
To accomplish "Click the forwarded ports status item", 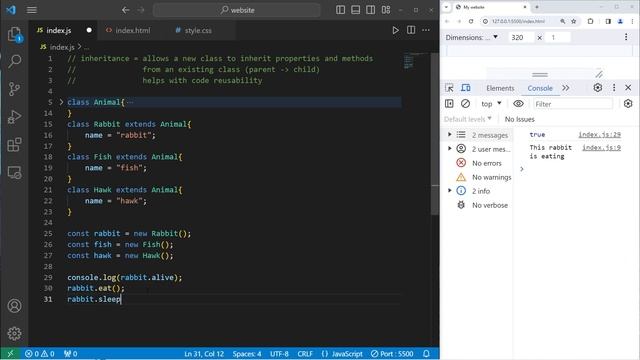I will pyautogui.click(x=71, y=353).
